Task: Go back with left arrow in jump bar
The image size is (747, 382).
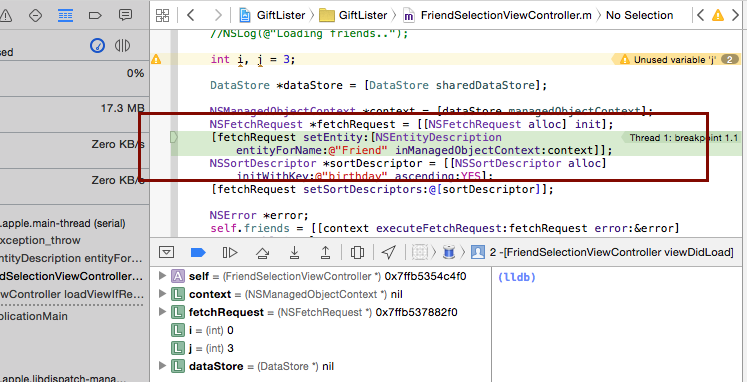Action: [x=191, y=15]
